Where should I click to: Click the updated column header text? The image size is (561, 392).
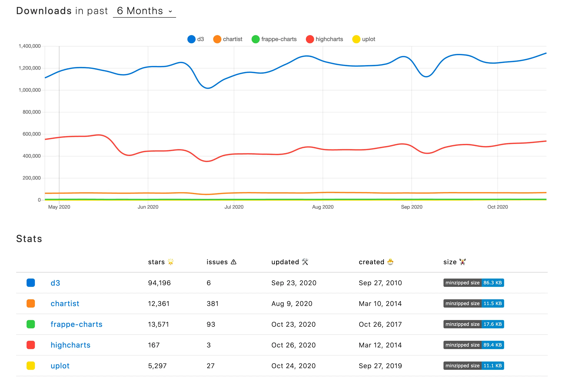[x=285, y=262]
